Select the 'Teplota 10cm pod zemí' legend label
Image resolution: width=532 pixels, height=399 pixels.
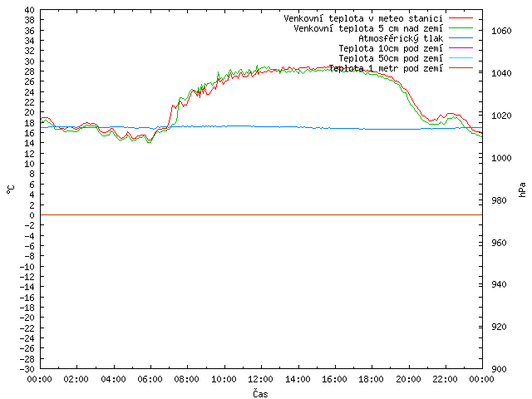pos(391,48)
